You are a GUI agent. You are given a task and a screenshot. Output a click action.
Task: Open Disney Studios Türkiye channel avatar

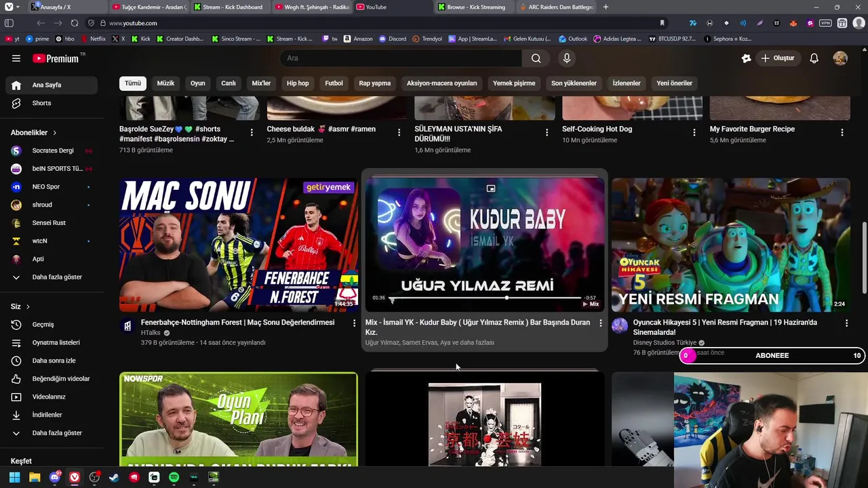point(620,326)
